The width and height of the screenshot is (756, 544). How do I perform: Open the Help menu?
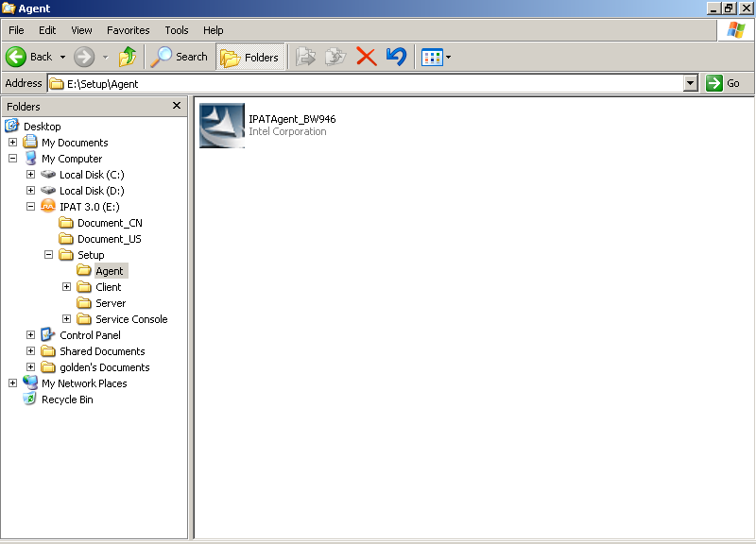pos(214,30)
